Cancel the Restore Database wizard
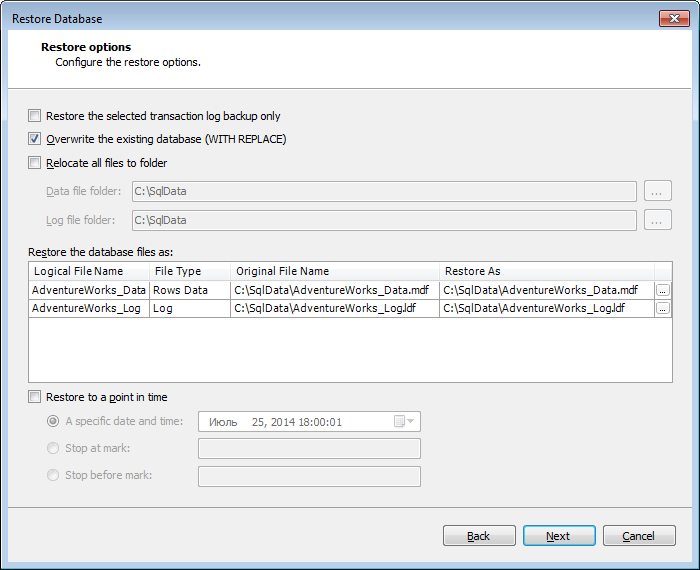Screen dimensions: 700x570 click(639, 536)
